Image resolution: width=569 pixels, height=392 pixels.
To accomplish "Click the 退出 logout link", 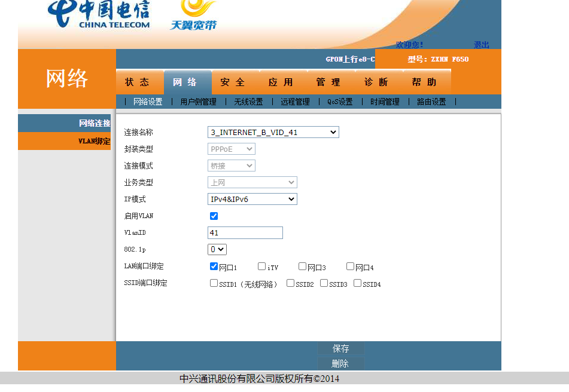I will (482, 45).
